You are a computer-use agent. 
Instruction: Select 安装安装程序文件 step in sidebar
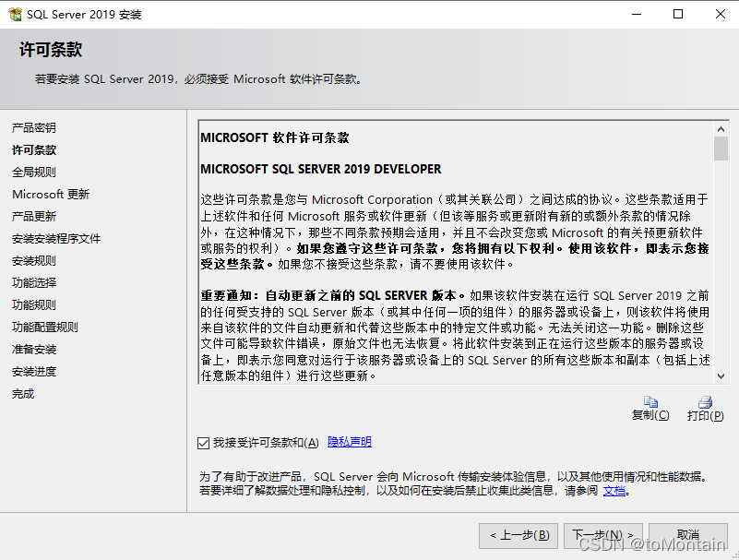coord(56,239)
